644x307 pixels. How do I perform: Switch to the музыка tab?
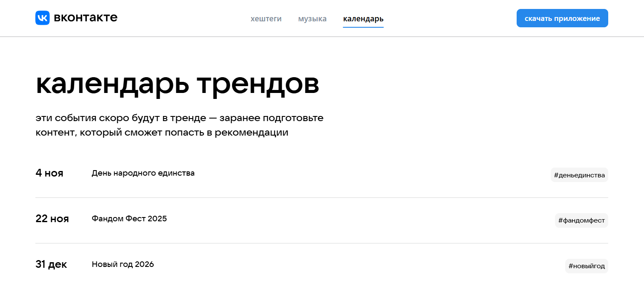[312, 18]
